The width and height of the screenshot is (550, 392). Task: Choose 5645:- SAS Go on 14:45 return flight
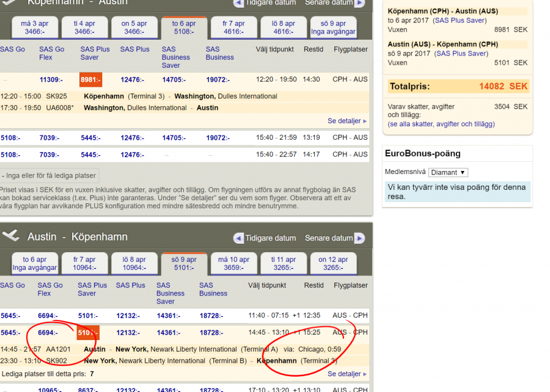coord(10,333)
